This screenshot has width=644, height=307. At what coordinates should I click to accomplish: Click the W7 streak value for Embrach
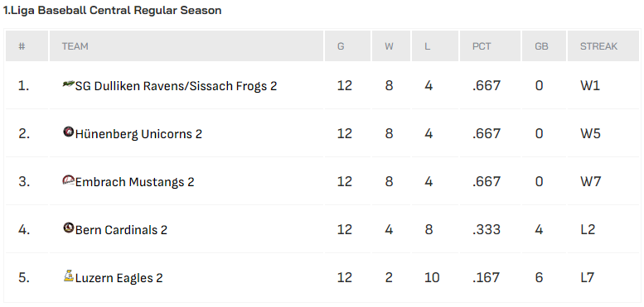591,181
